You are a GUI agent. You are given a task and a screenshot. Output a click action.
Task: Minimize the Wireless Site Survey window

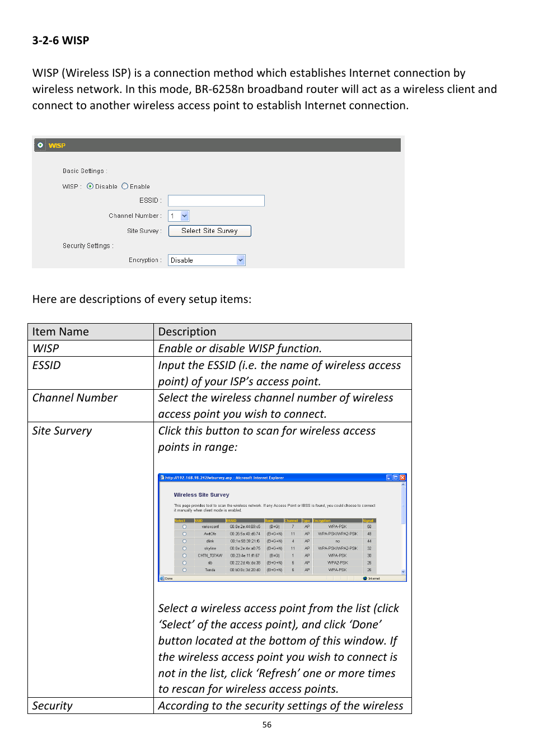(389, 478)
